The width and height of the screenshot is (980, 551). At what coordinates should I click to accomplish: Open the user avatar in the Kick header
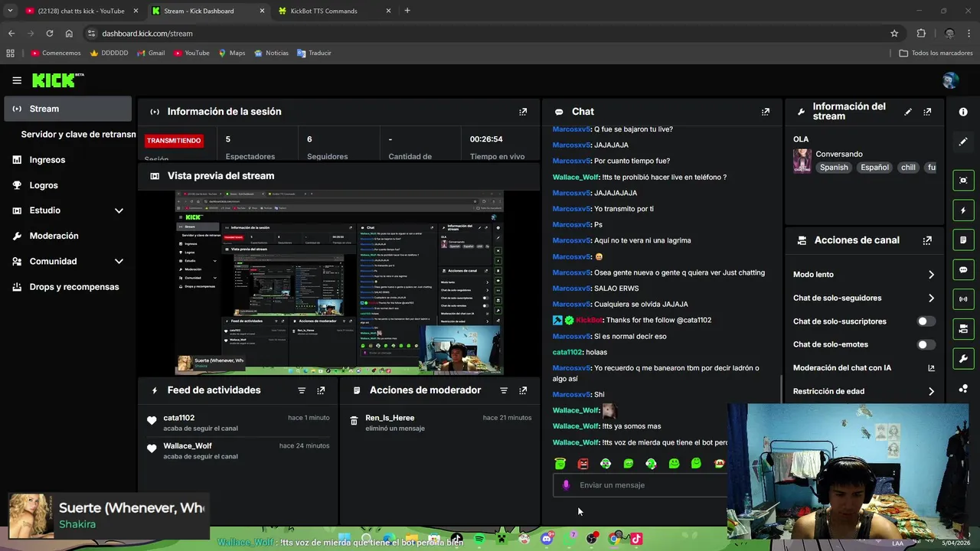(x=950, y=80)
